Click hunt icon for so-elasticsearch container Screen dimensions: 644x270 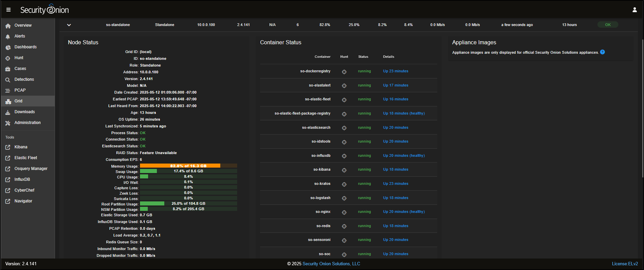344,128
